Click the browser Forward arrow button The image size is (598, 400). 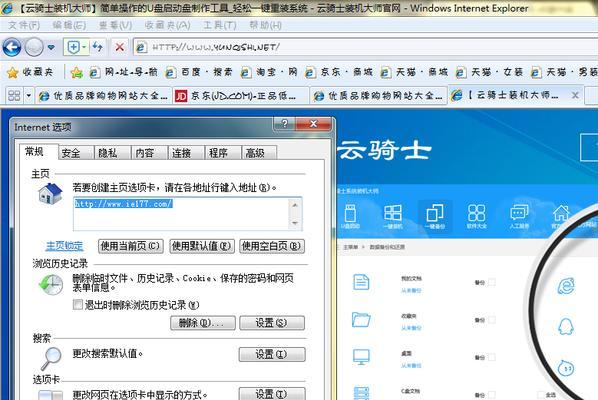34,48
